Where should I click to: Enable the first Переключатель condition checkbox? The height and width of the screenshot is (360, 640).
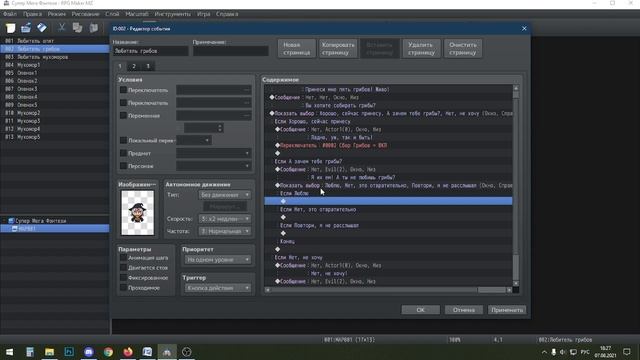coord(123,90)
